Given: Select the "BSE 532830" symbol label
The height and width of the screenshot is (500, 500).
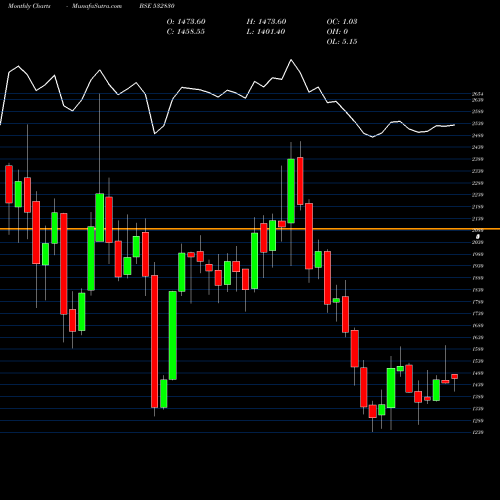Looking at the screenshot, I should (157, 6).
